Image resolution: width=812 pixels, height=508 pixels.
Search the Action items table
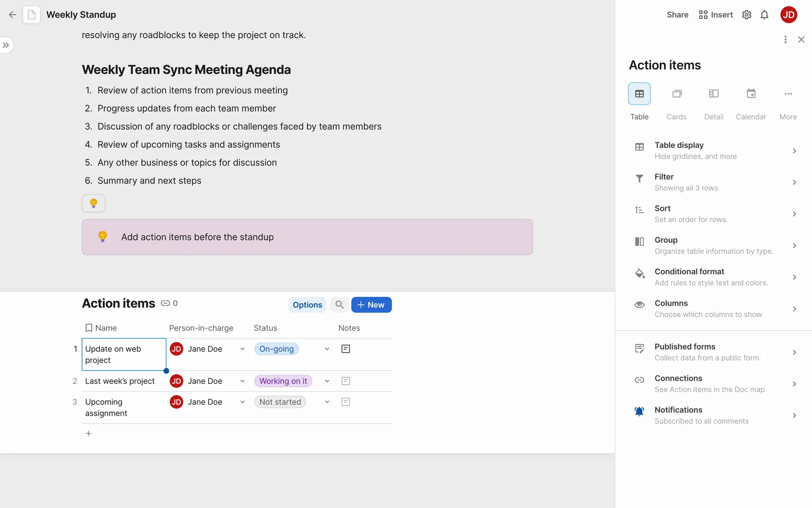pyautogui.click(x=339, y=305)
